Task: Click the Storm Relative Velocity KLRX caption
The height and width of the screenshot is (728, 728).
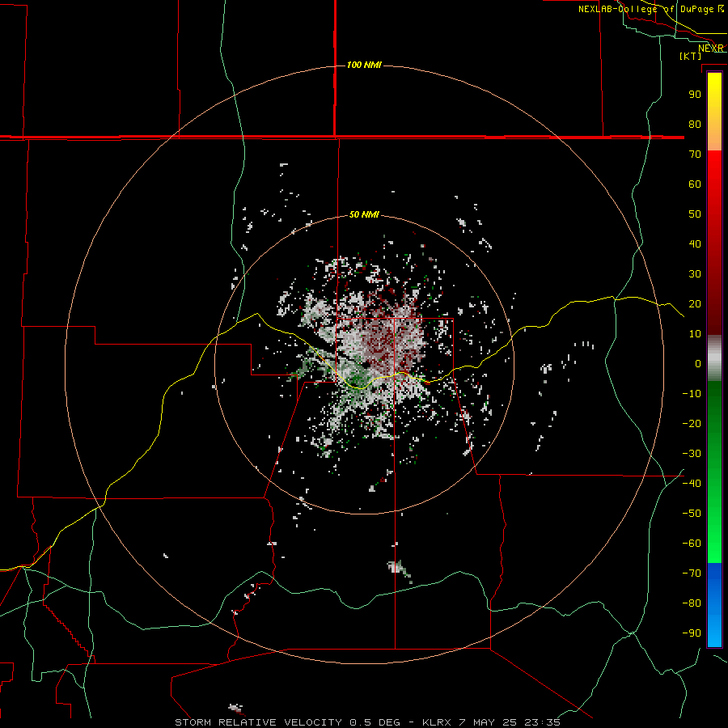Action: click(x=367, y=722)
